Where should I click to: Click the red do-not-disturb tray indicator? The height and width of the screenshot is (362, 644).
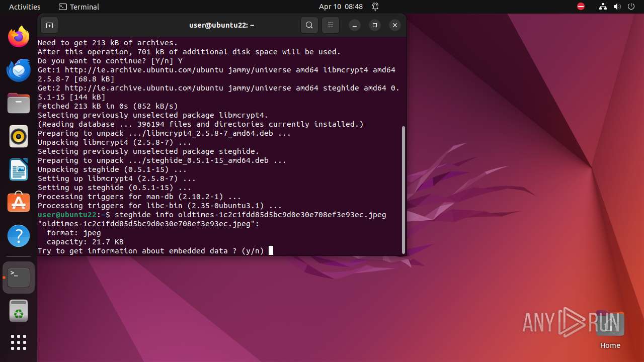pyautogui.click(x=581, y=7)
